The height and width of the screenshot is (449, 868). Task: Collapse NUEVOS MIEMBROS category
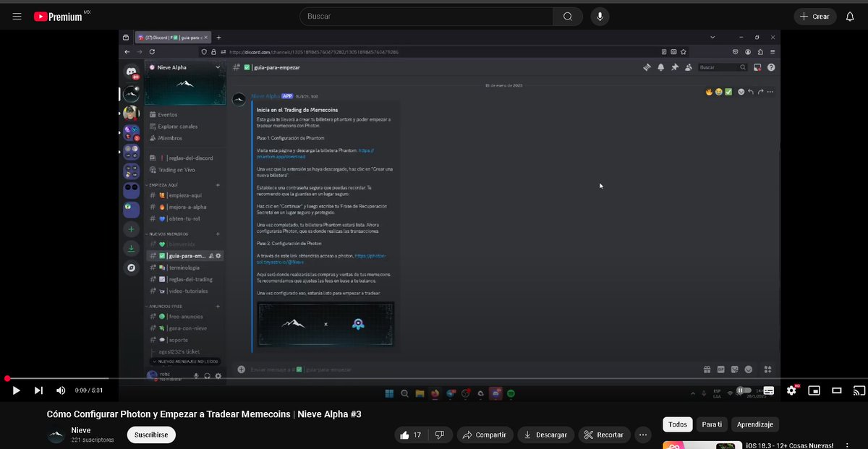pos(168,234)
